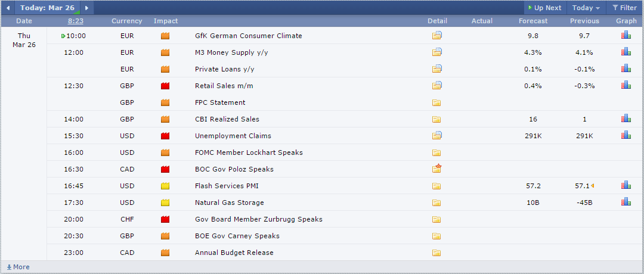This screenshot has height=274, width=644.
Task: Click the Currency column header
Action: [x=127, y=21]
